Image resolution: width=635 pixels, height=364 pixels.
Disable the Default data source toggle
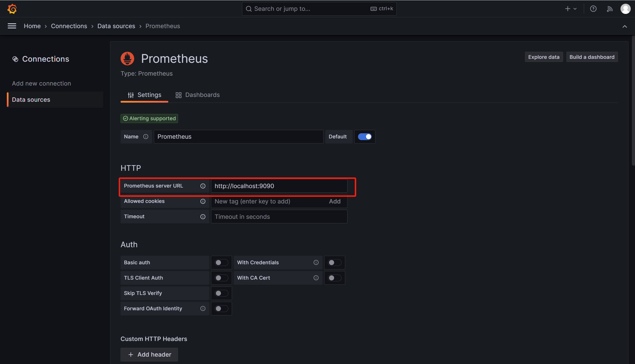pyautogui.click(x=365, y=137)
